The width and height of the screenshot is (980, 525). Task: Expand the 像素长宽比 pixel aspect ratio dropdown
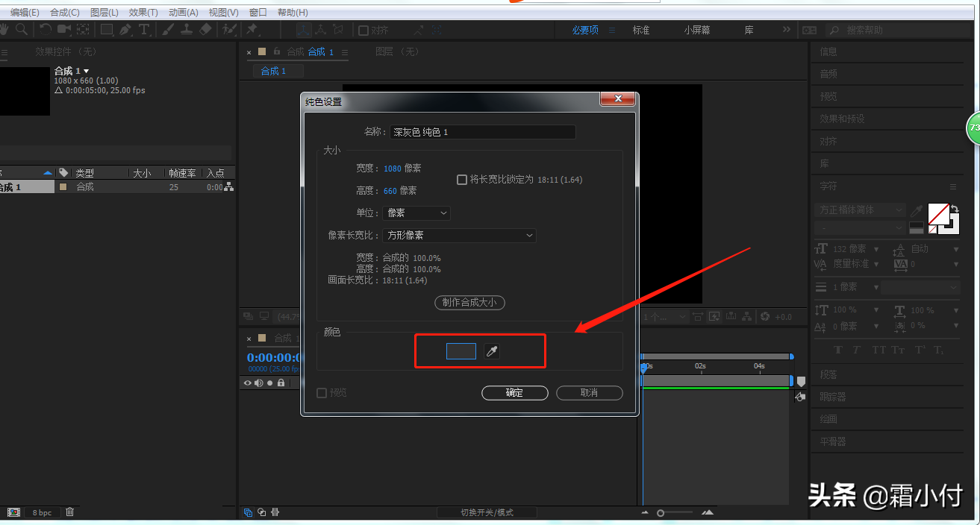tap(459, 236)
